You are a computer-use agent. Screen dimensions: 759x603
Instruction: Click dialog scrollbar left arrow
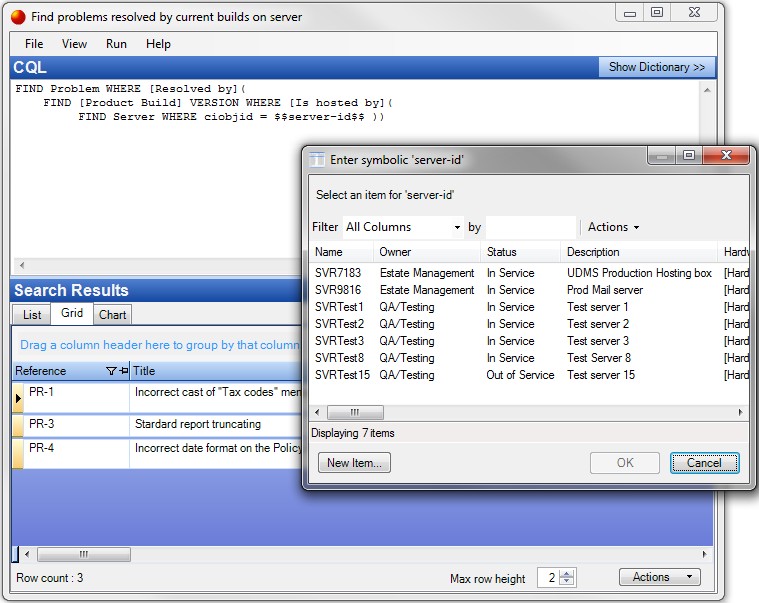(317, 412)
